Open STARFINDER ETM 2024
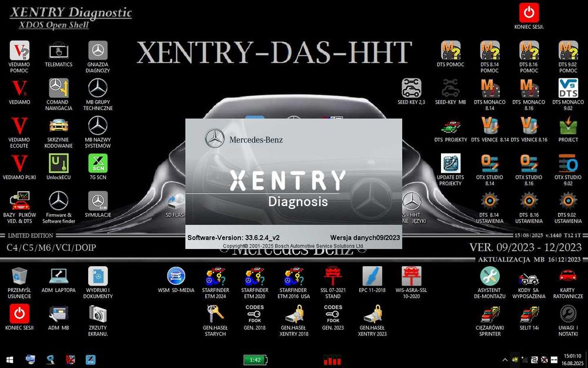588x368 pixels. tap(215, 276)
